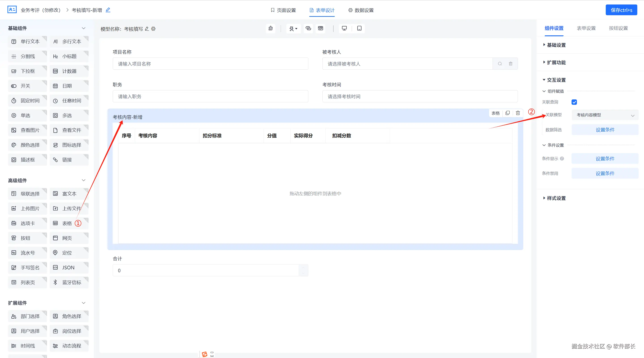Click the desktop preview icon in toolbar
This screenshot has width=644, height=358.
(x=344, y=28)
